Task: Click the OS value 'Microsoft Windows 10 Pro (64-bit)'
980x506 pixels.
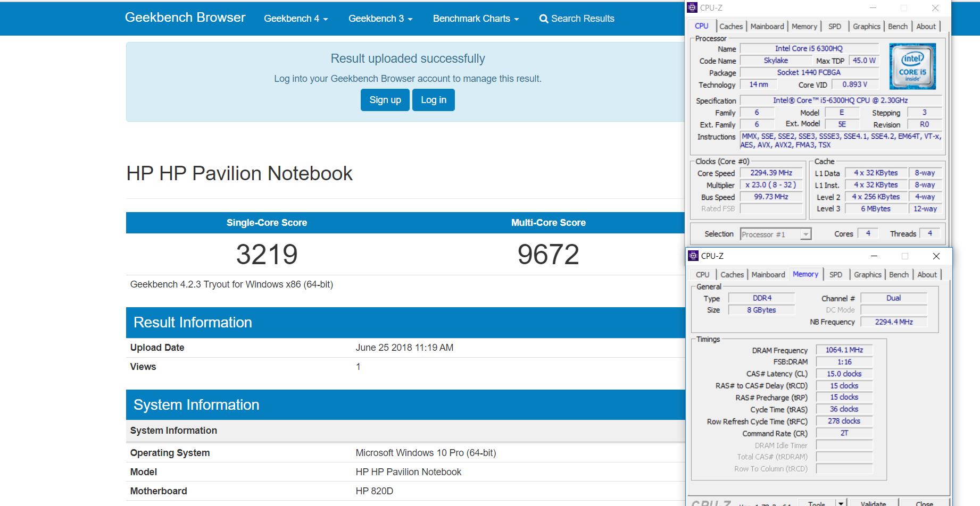Action: tap(426, 453)
